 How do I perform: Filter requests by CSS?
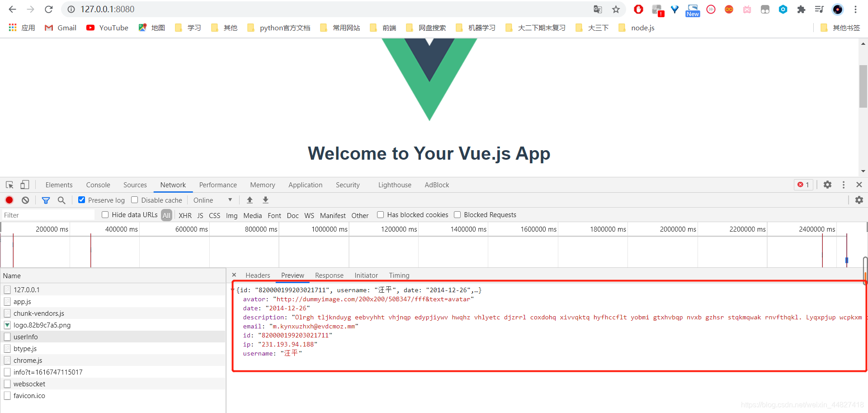coord(215,215)
